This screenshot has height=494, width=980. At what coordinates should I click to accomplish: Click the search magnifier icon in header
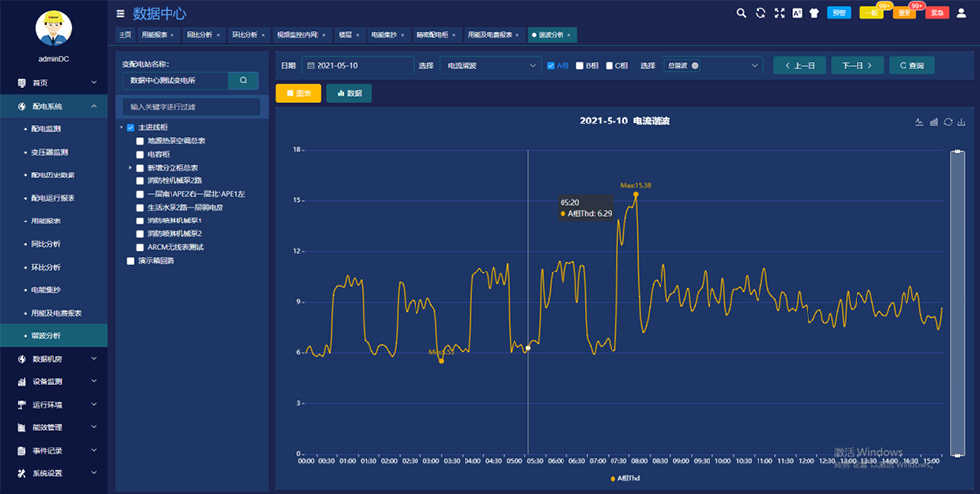tap(742, 13)
